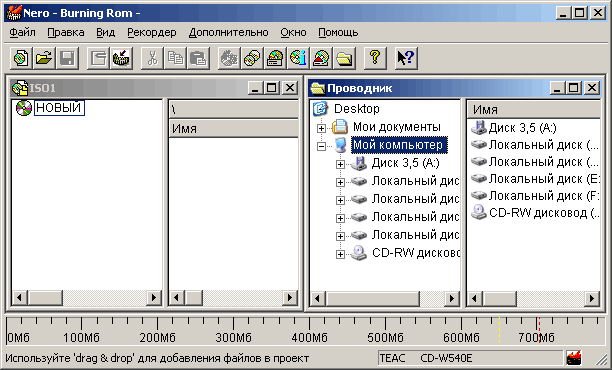612x370 pixels.
Task: Click the backslash path bar in ISO1
Action: (x=233, y=110)
